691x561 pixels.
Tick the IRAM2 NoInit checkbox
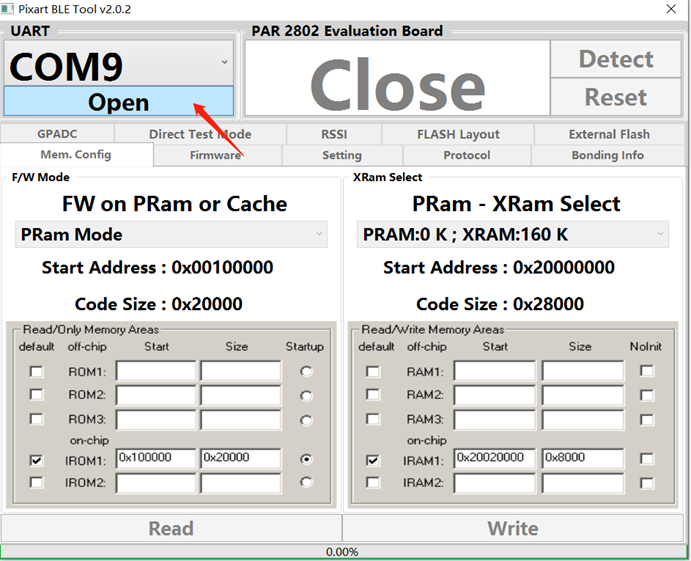pyautogui.click(x=647, y=483)
